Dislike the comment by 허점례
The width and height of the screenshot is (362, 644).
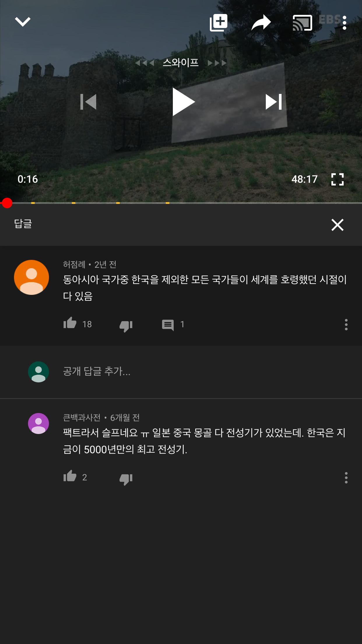tap(126, 325)
